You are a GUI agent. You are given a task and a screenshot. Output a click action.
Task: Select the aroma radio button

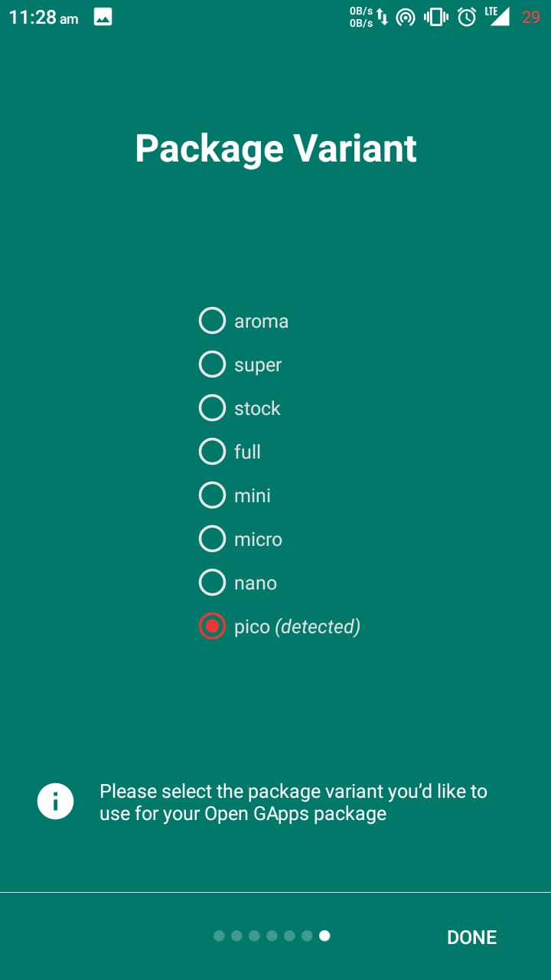pos(212,321)
